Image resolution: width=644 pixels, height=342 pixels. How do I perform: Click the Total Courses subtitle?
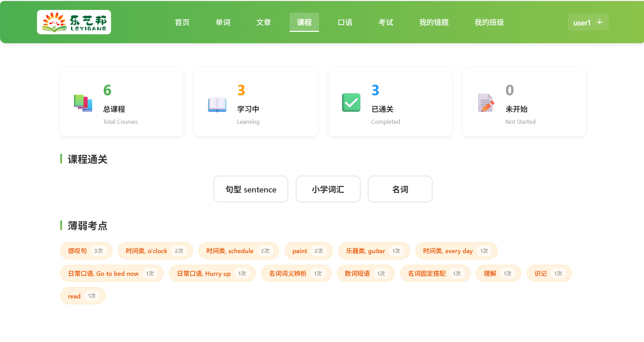pos(120,122)
